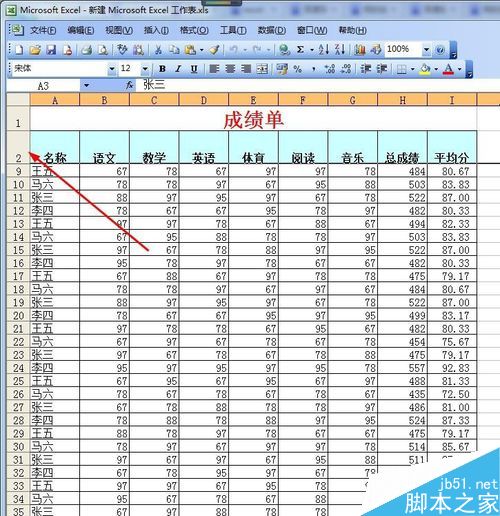Open the 格式(O) menu
This screenshot has width=500, height=516.
[194, 31]
